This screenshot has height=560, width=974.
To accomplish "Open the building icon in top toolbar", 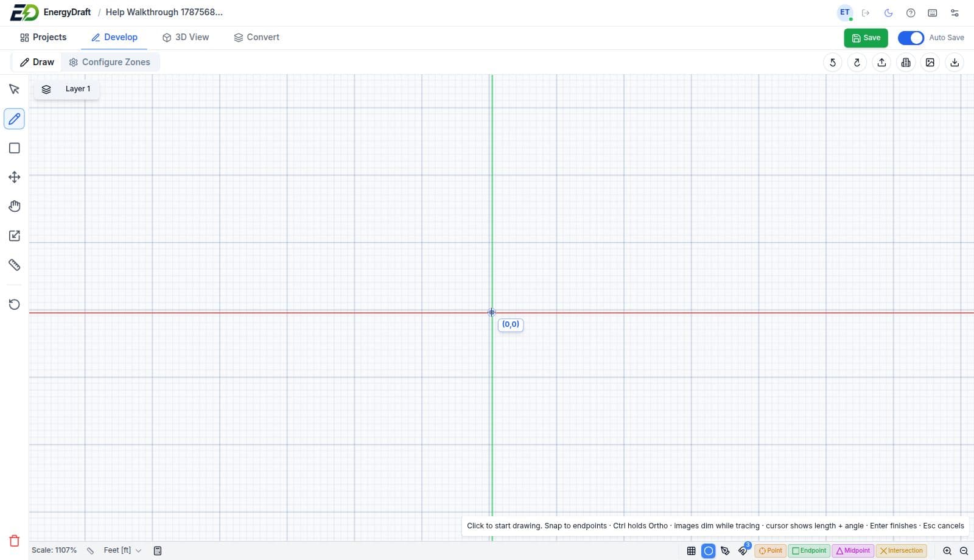I will [x=906, y=62].
